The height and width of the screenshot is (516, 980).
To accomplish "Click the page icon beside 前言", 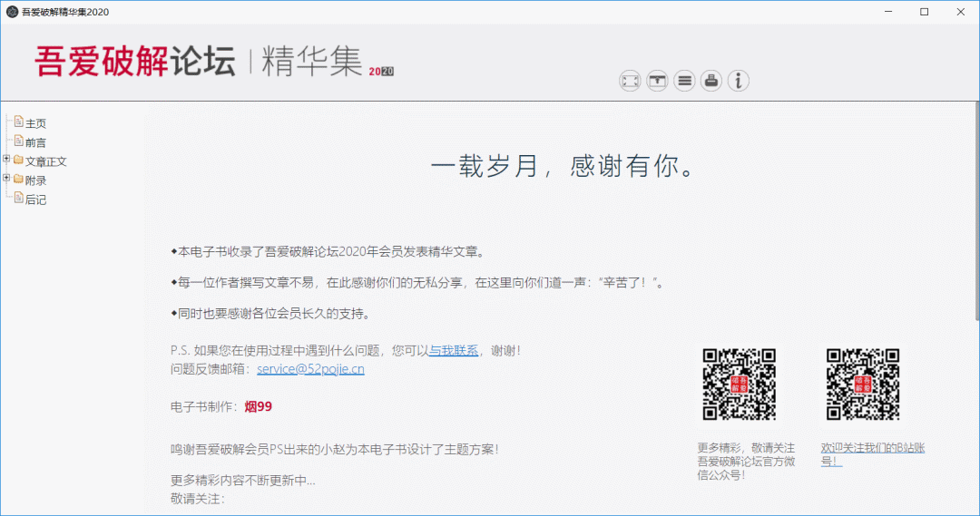I will click(19, 141).
